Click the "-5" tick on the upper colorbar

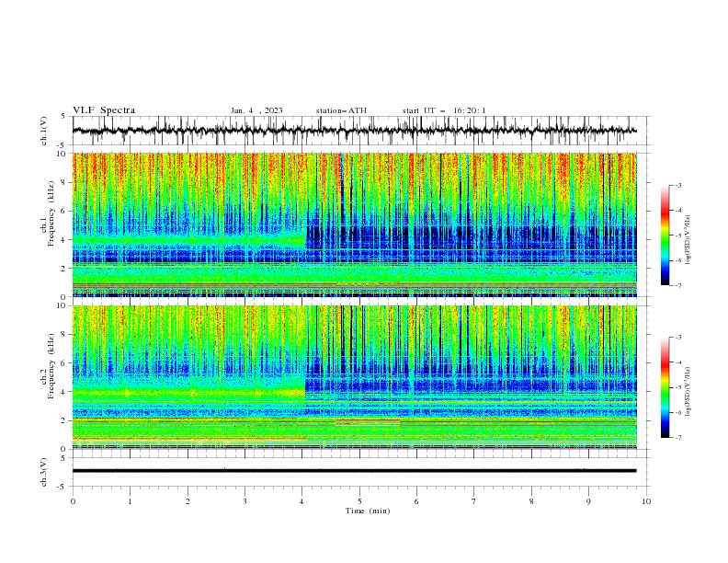click(x=678, y=236)
